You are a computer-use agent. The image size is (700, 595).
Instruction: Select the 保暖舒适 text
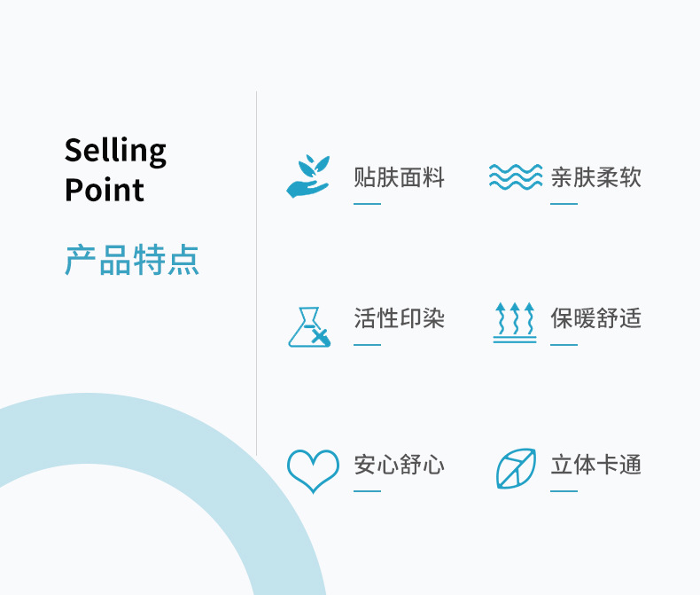tap(595, 319)
